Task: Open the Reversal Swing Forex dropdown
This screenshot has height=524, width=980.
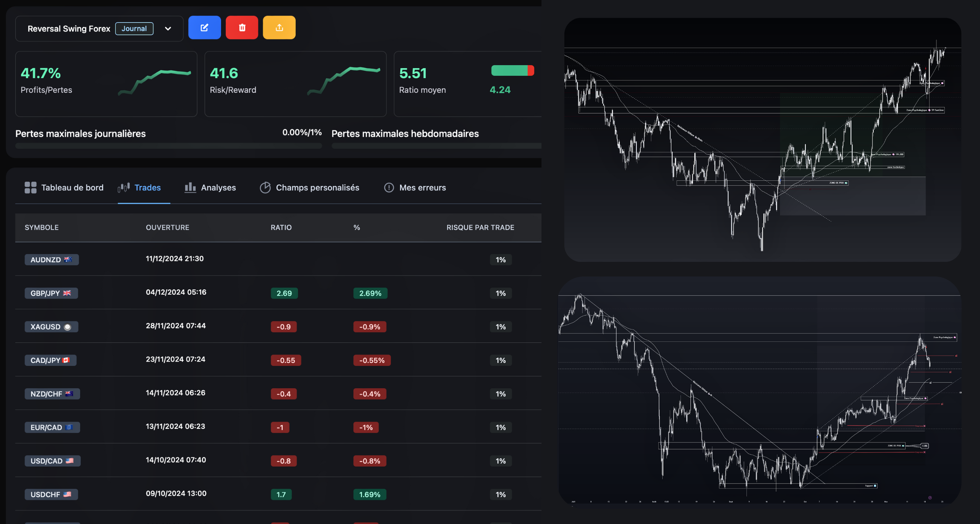Action: coord(69,29)
